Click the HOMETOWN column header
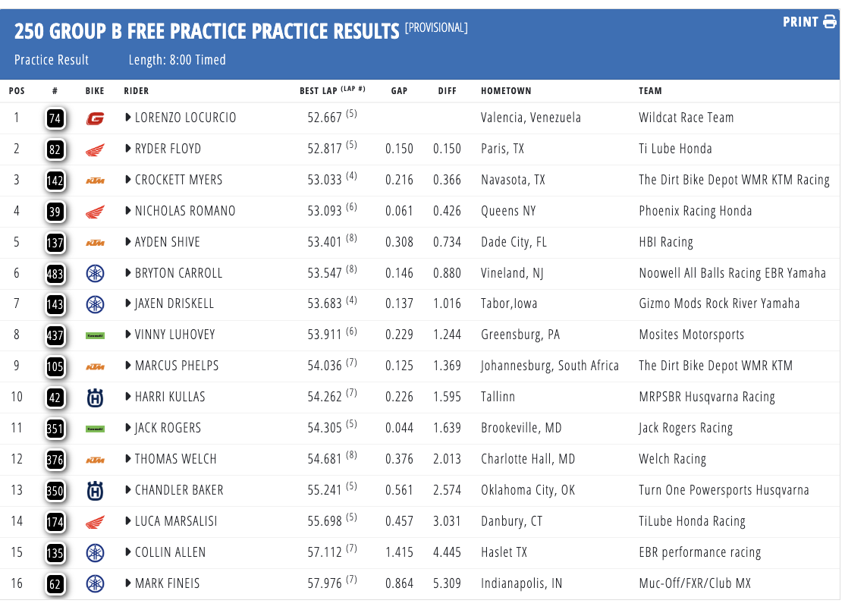845x616 pixels. coord(506,91)
